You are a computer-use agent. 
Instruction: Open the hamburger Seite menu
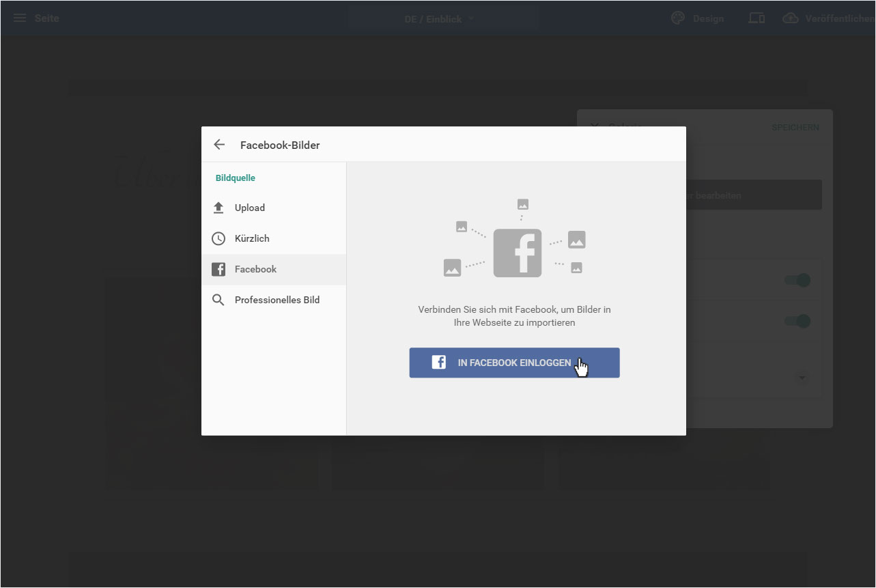[x=20, y=18]
